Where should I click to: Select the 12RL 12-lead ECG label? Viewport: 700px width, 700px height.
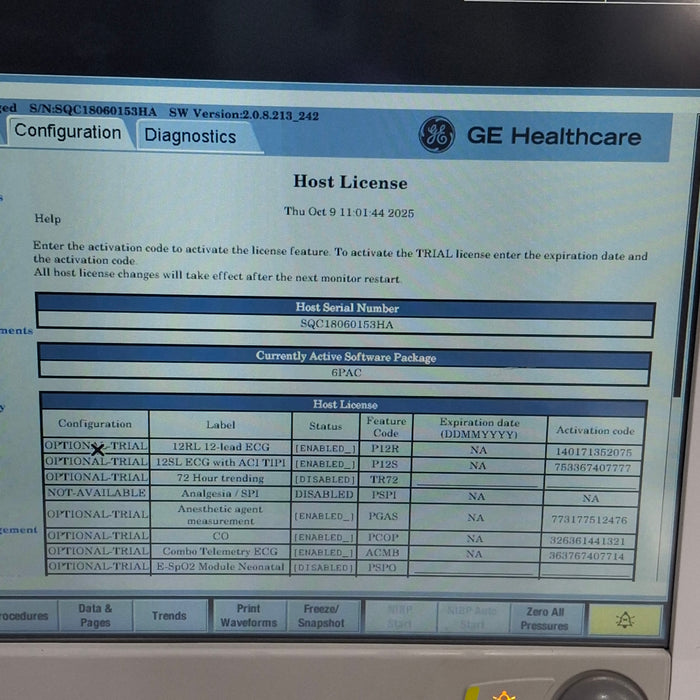pos(221,446)
